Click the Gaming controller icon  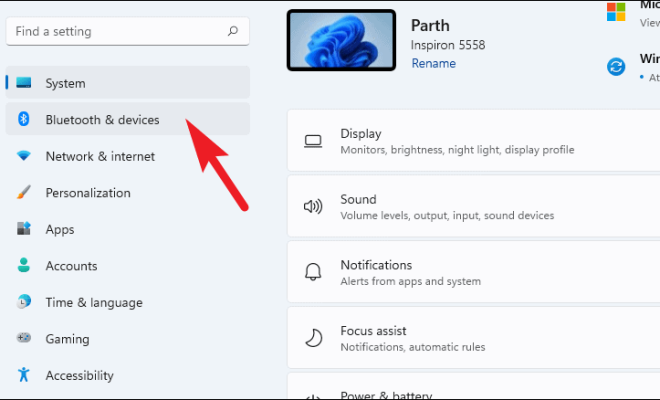pyautogui.click(x=24, y=338)
